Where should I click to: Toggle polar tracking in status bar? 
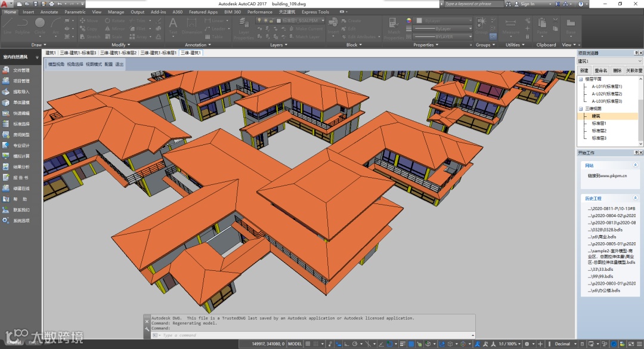[x=355, y=344]
